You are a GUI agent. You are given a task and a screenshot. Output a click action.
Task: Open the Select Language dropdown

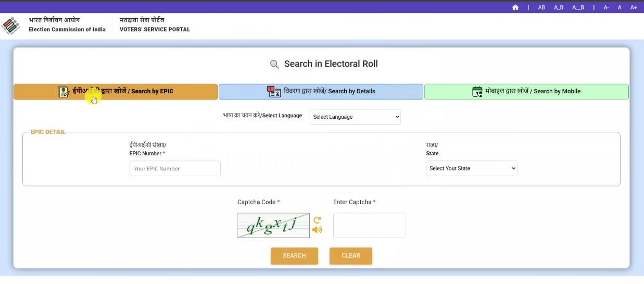click(355, 117)
